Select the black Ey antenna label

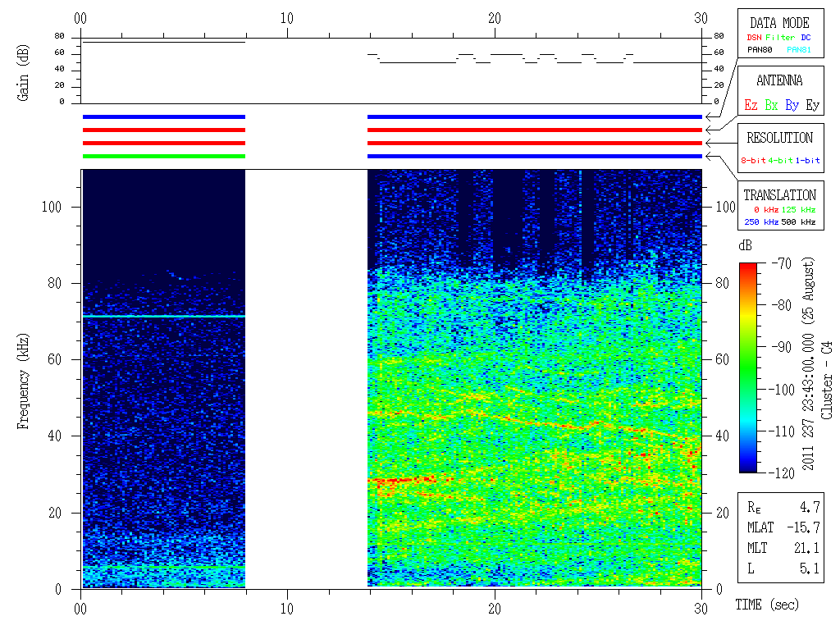tap(813, 105)
